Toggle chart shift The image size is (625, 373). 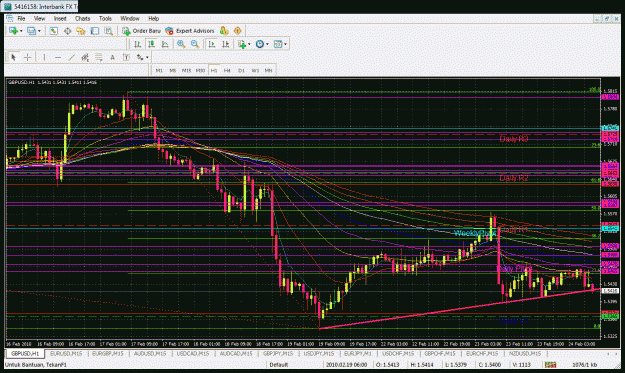coord(225,44)
